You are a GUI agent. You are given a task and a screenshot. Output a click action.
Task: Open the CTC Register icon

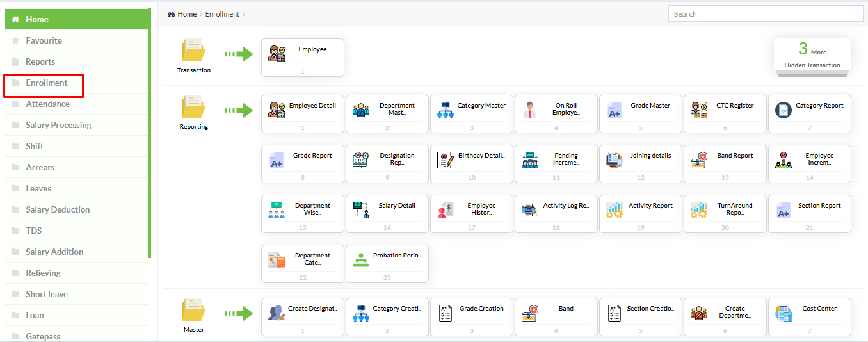click(699, 110)
